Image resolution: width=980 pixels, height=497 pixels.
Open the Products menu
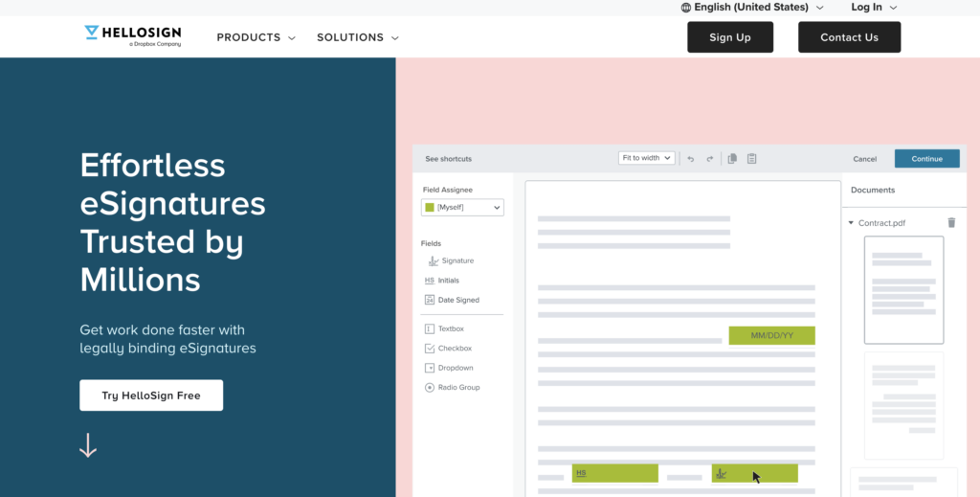click(x=256, y=37)
